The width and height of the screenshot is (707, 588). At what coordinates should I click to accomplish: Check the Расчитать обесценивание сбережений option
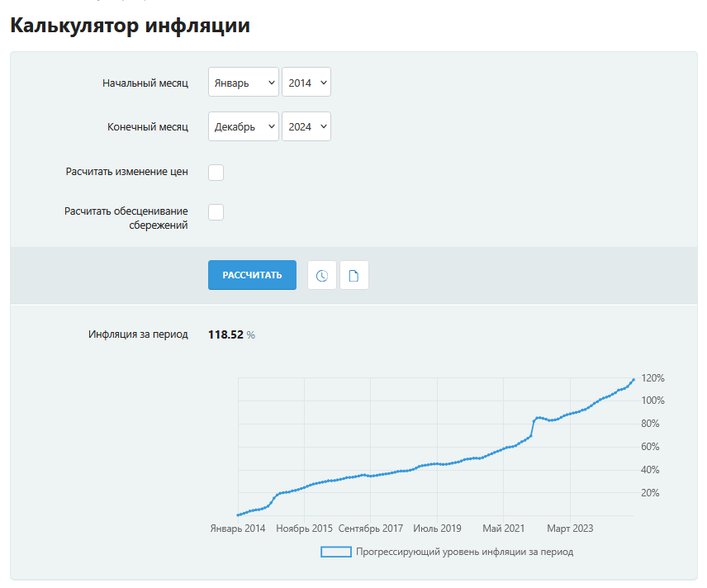216,211
